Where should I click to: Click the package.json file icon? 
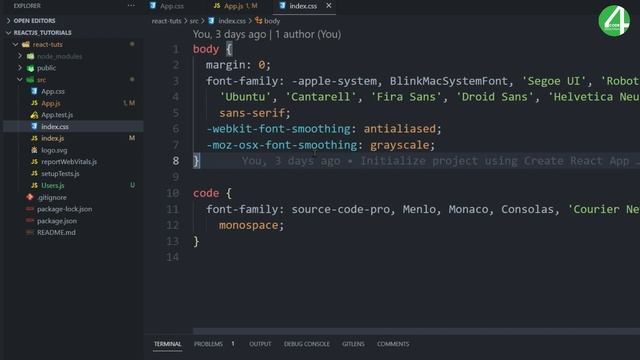(x=30, y=221)
